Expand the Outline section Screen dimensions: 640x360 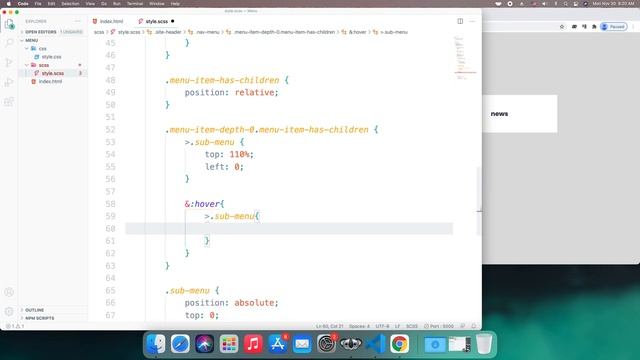click(53, 310)
